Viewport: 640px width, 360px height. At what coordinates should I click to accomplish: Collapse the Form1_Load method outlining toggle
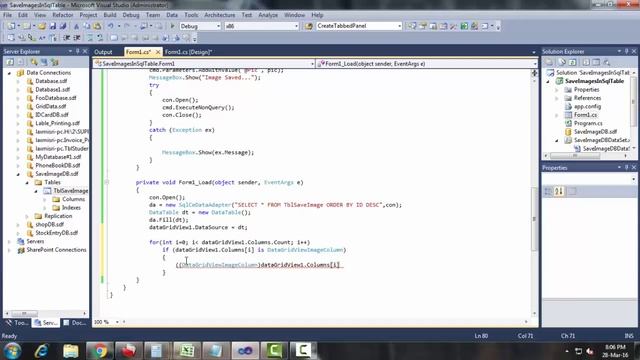point(107,182)
